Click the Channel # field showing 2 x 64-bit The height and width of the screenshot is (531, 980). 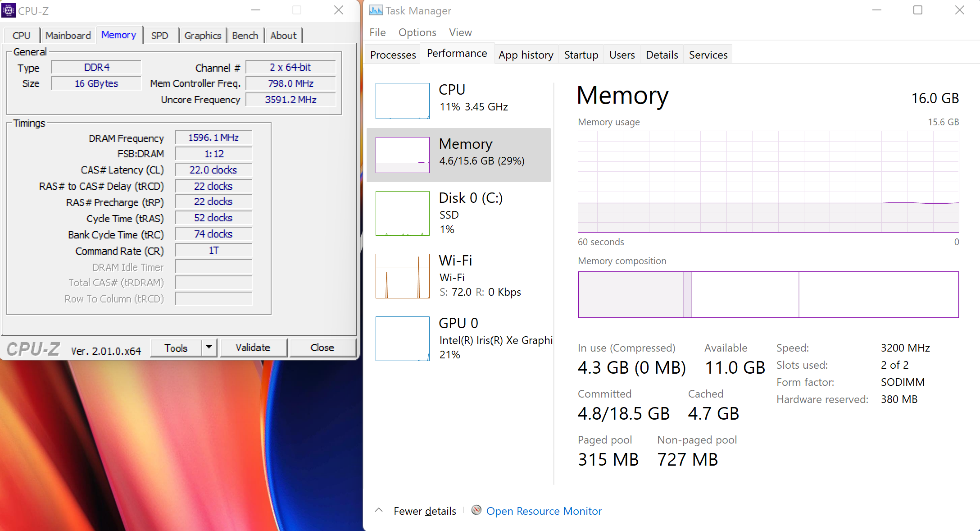coord(290,67)
